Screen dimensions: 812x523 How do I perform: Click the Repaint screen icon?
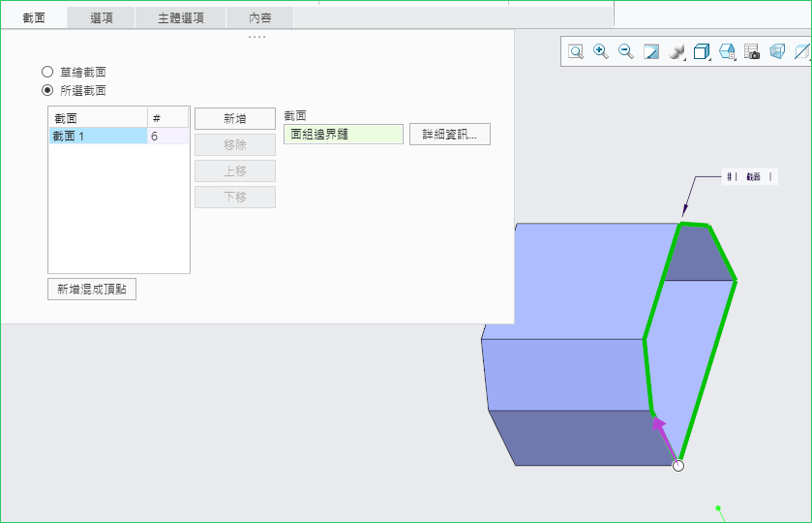click(x=651, y=52)
